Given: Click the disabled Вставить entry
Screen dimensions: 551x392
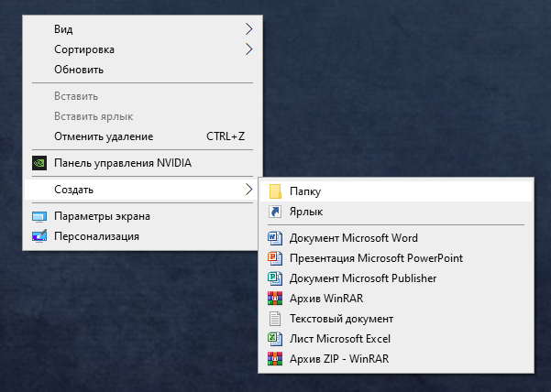Looking at the screenshot, I should pos(143,96).
